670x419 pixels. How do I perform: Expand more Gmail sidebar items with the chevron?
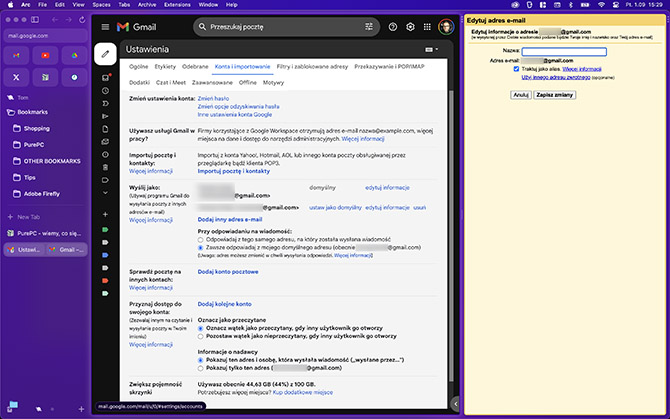tap(105, 193)
